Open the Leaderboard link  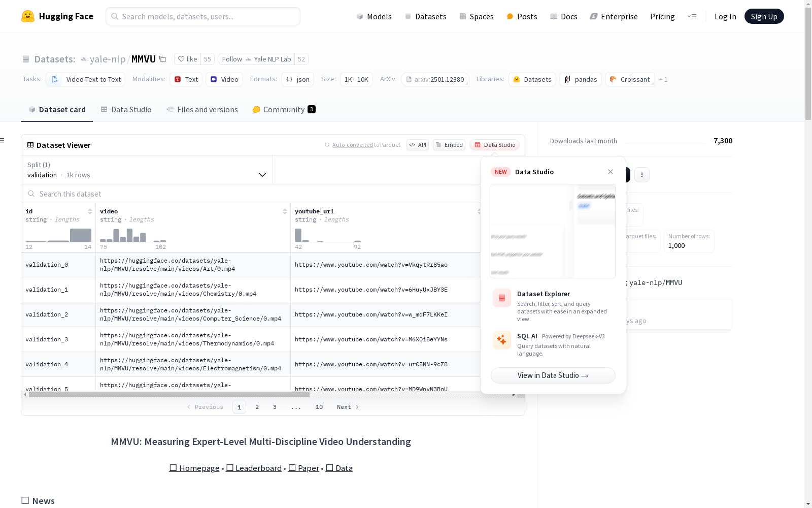click(x=254, y=468)
